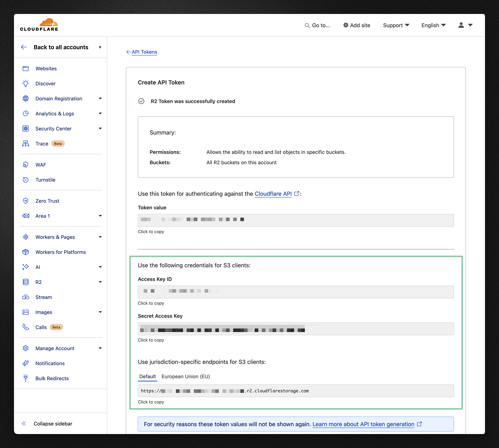
Task: Expand the Analytics & Logs submenu arrow
Action: point(100,113)
